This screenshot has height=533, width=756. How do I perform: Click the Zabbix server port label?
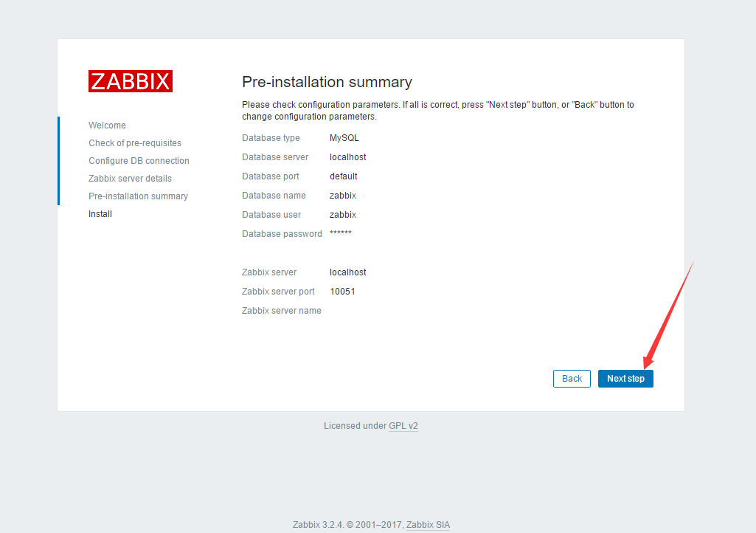278,292
